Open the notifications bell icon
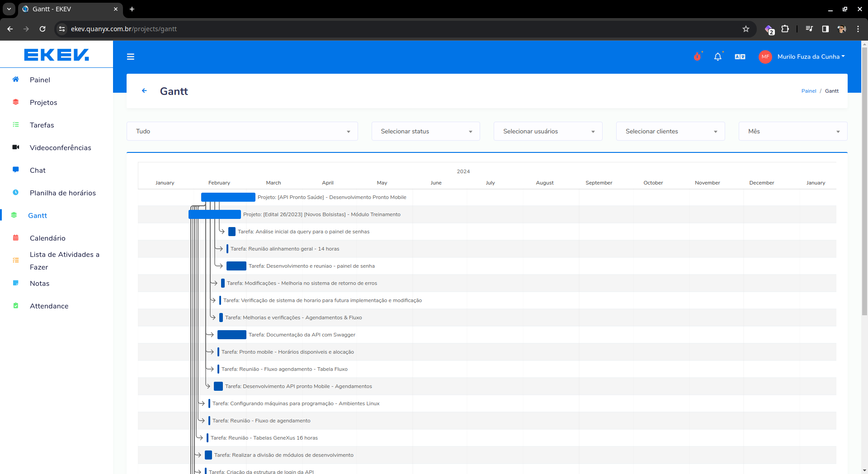 pyautogui.click(x=717, y=57)
